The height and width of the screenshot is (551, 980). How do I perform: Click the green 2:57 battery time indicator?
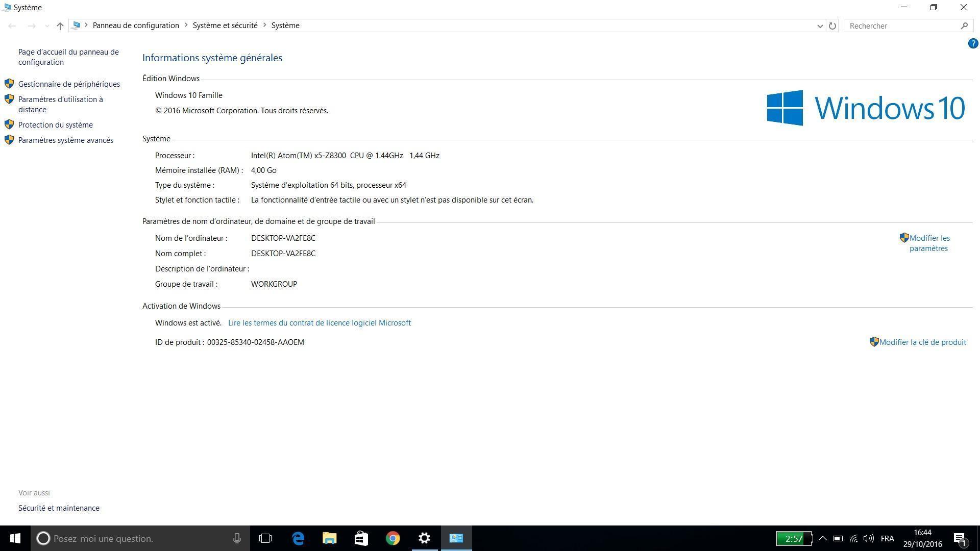794,538
